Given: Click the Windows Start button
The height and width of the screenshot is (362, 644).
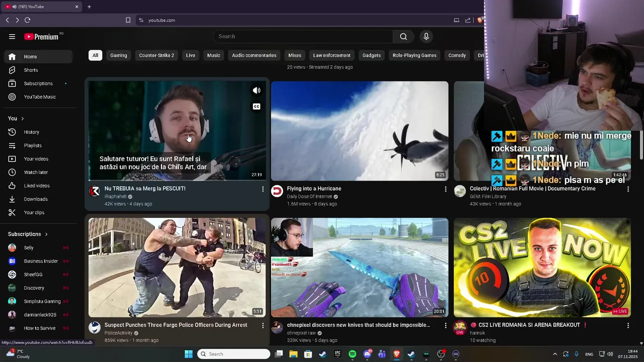Looking at the screenshot, I should [189, 354].
